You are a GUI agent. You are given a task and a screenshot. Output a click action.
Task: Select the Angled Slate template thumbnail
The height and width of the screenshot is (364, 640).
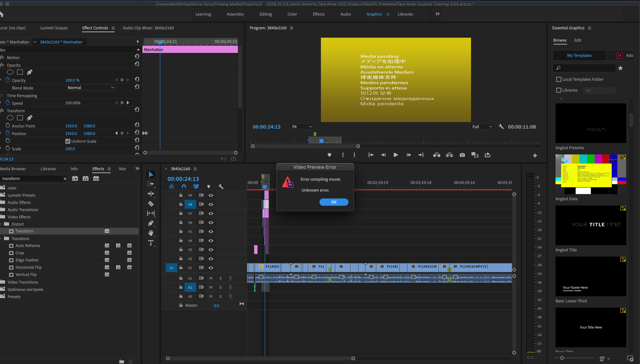pyautogui.click(x=591, y=174)
